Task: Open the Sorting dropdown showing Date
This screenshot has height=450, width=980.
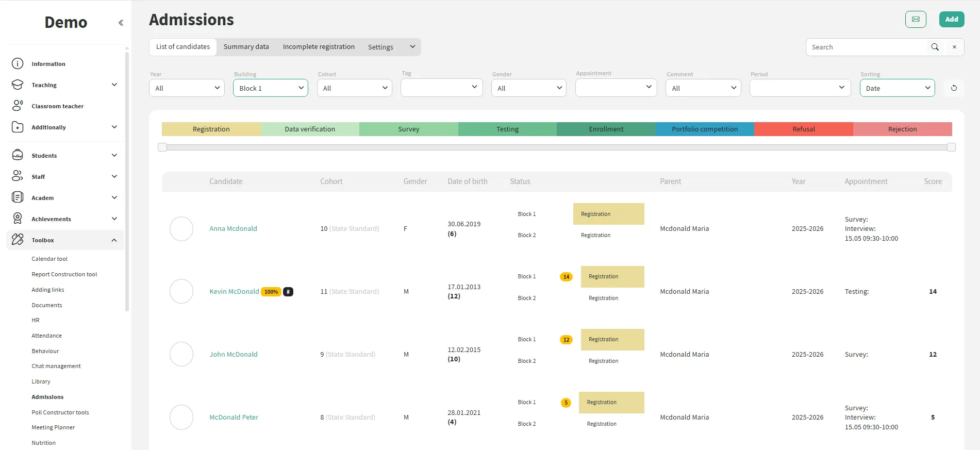Action: click(897, 88)
